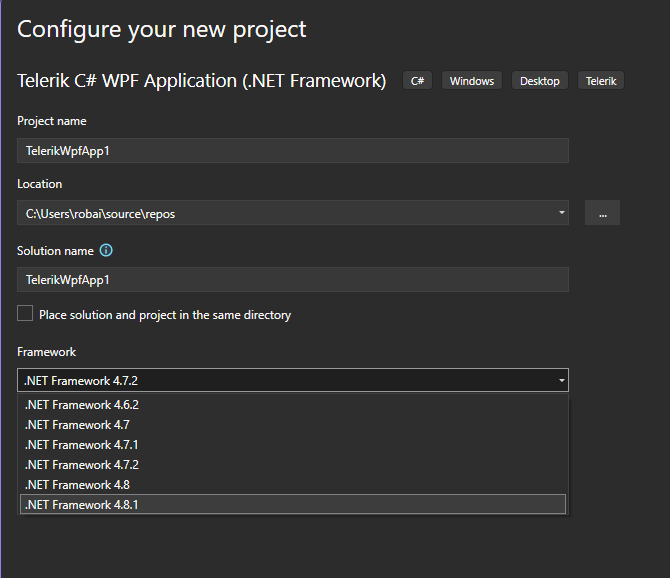Enable Place solution and project in same directory
Viewport: 670px width, 578px height.
pos(25,314)
